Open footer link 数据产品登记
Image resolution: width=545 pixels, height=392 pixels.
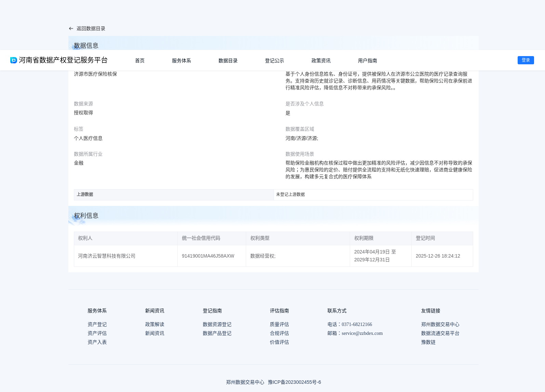click(217, 333)
